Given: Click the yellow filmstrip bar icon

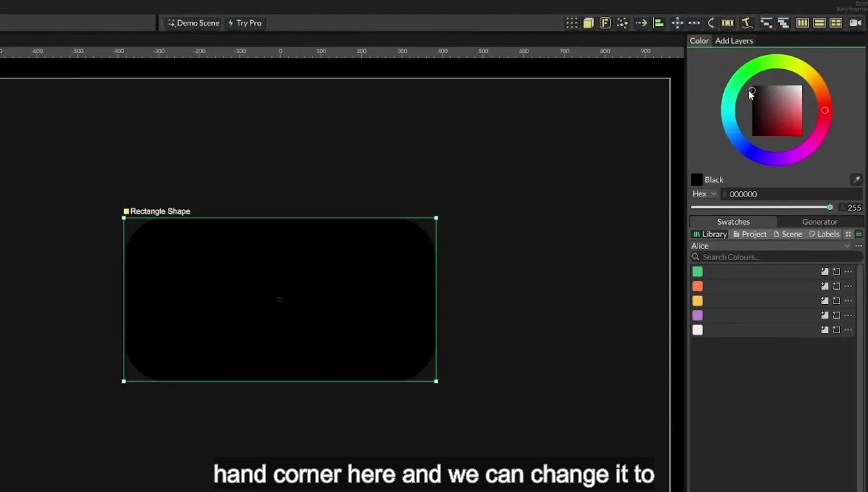Looking at the screenshot, I should click(727, 23).
